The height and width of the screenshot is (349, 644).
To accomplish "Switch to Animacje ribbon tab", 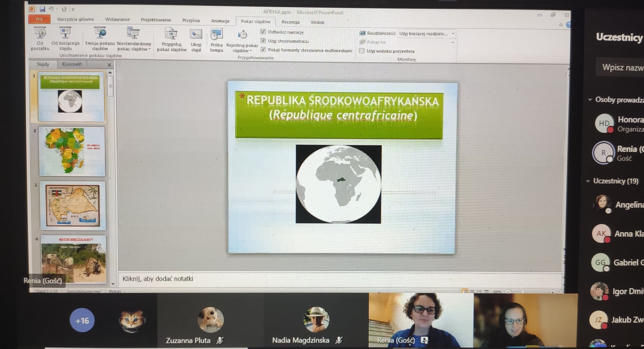I will point(220,21).
